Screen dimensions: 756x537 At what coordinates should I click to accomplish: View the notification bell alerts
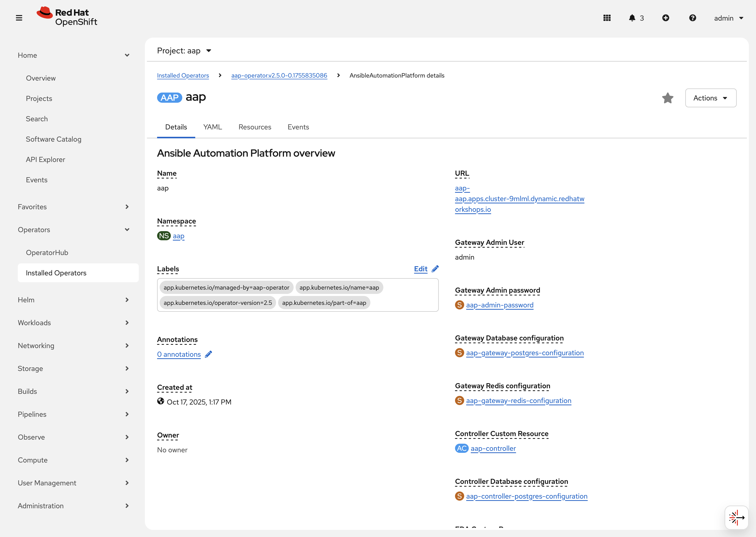(632, 18)
